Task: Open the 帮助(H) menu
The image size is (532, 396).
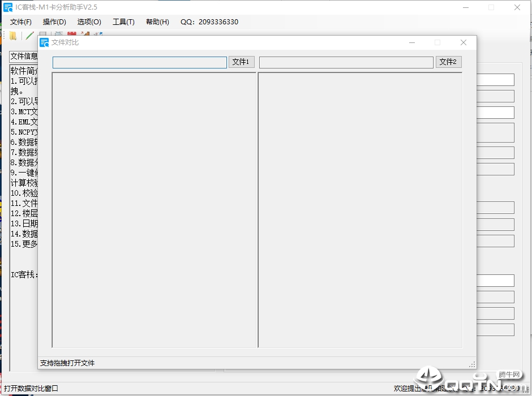Action: click(x=157, y=22)
